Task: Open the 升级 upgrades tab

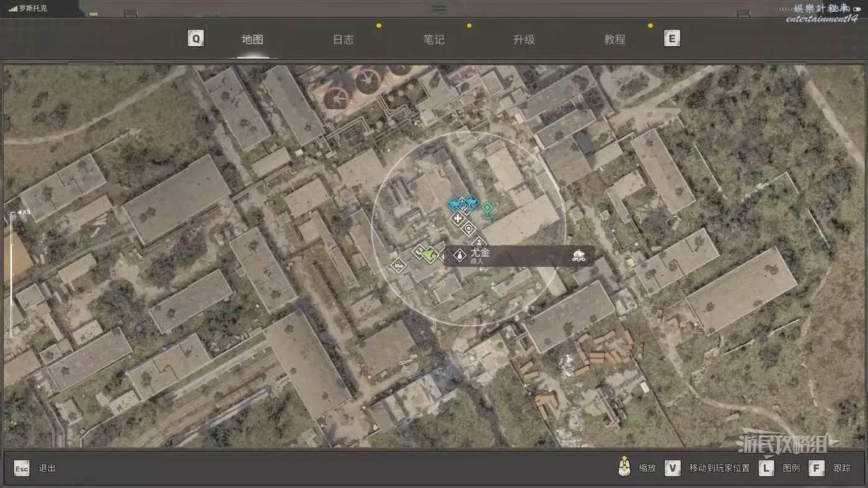Action: [x=524, y=40]
